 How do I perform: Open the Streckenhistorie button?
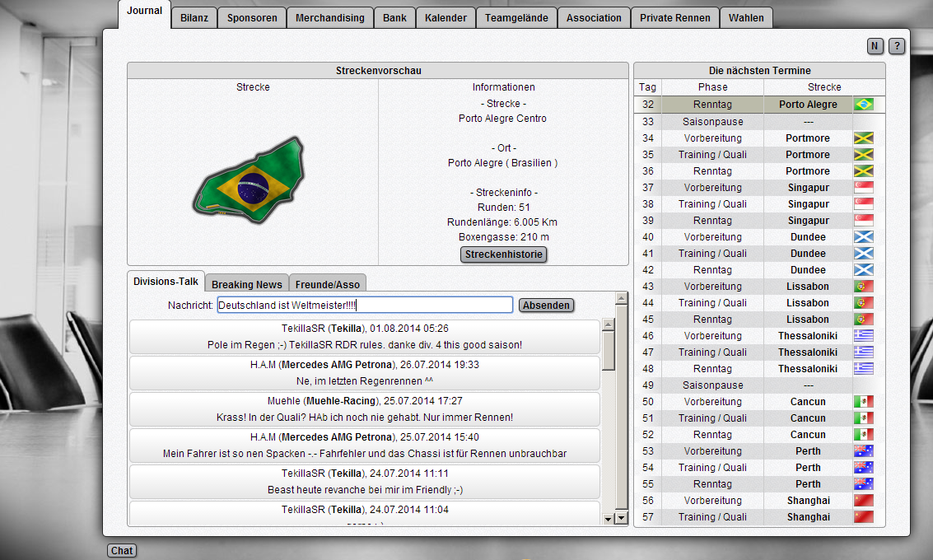coord(503,254)
